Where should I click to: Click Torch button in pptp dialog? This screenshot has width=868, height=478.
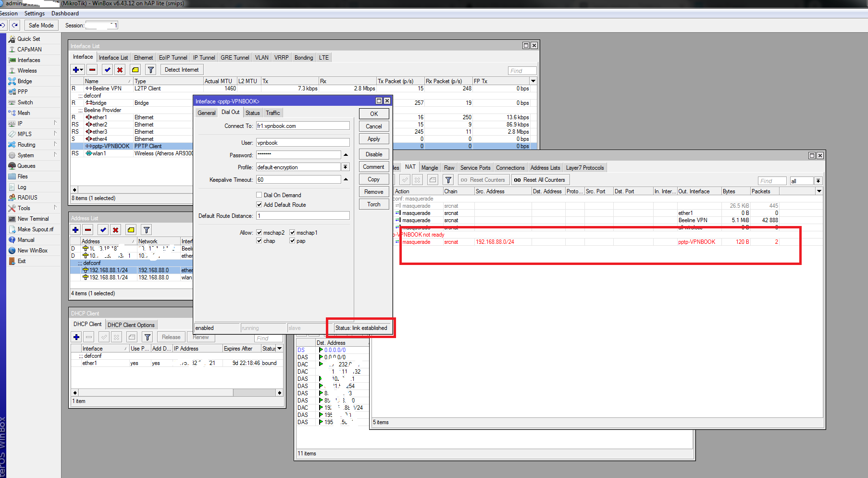[x=374, y=204]
